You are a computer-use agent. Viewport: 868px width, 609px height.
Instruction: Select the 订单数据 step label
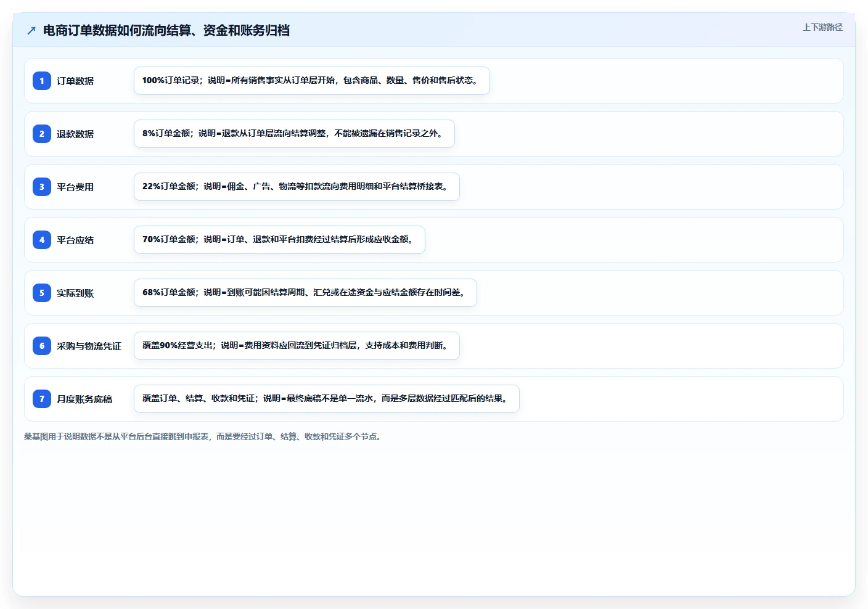click(75, 81)
